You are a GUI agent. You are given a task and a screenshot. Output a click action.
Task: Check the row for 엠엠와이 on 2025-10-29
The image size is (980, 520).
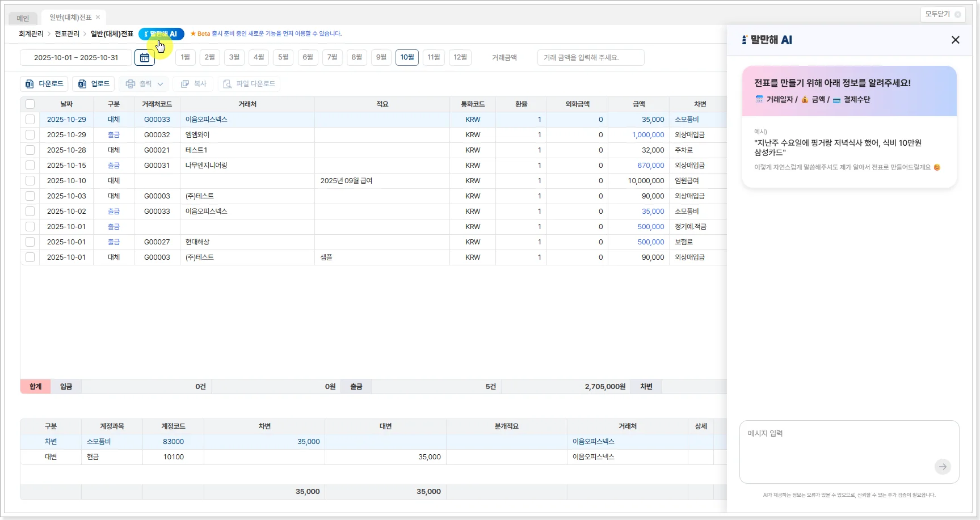tap(30, 135)
